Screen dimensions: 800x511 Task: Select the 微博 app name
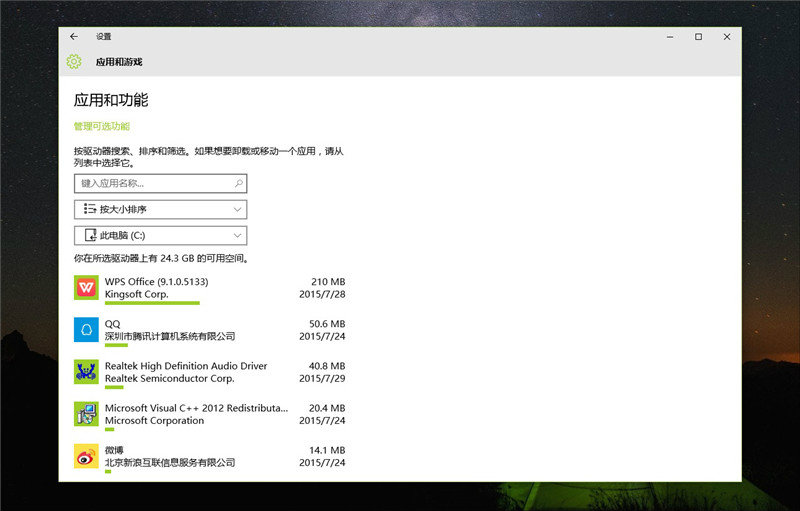point(114,450)
